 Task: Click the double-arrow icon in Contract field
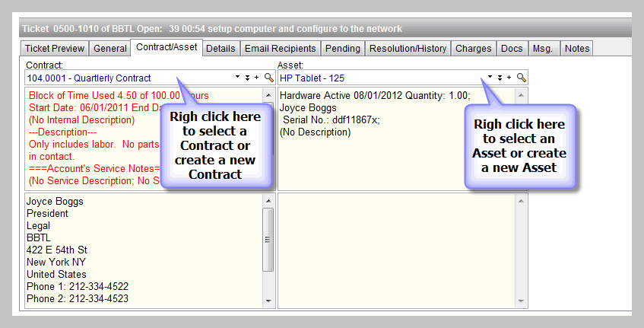pyautogui.click(x=247, y=78)
